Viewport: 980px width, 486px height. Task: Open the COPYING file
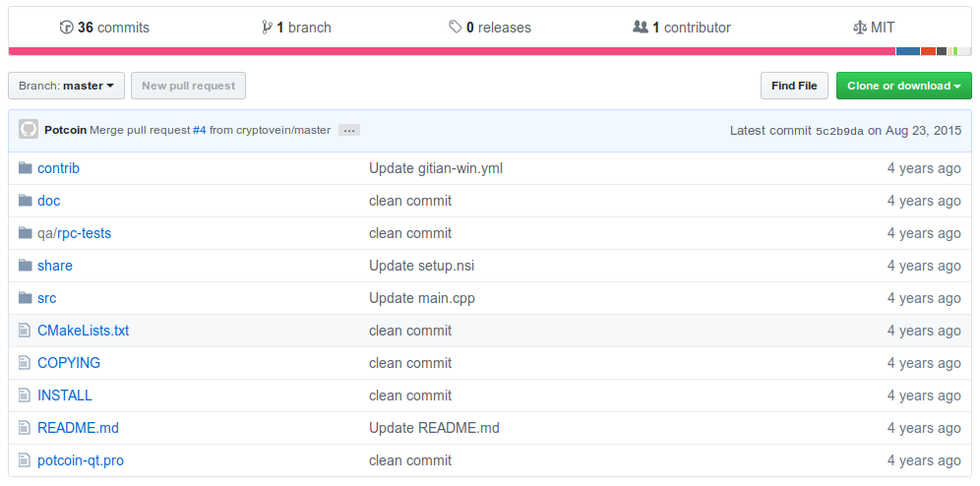click(x=69, y=363)
